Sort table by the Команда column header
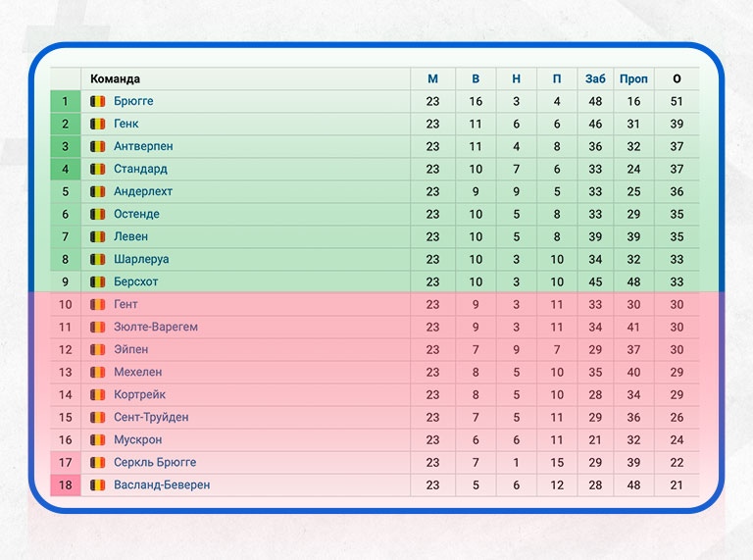This screenshot has height=560, width=753. click(x=116, y=78)
